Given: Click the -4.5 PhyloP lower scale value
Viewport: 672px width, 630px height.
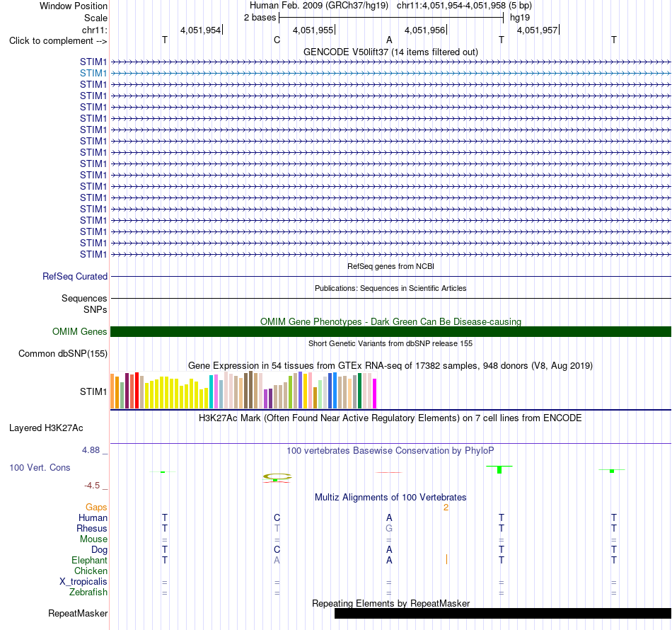Looking at the screenshot, I should click(x=92, y=486).
